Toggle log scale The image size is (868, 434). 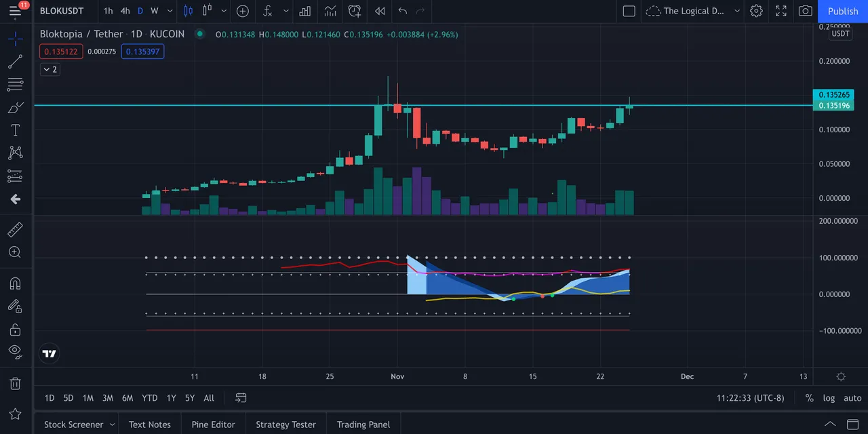(x=829, y=398)
